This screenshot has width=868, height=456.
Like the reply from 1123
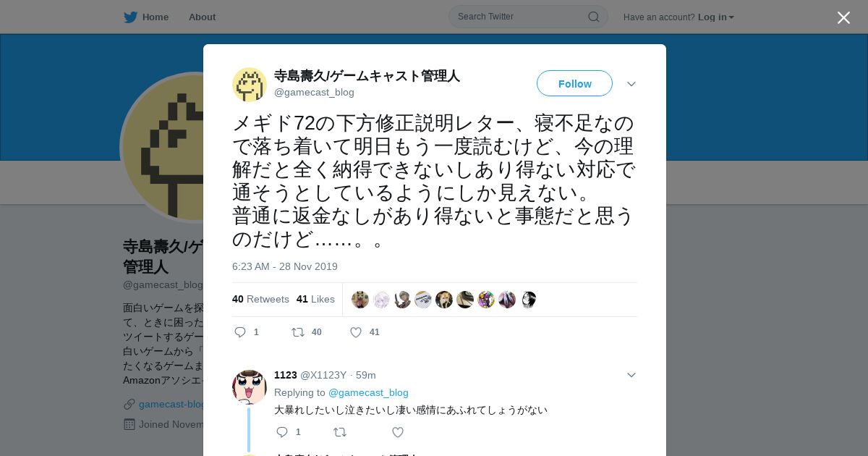coord(397,432)
